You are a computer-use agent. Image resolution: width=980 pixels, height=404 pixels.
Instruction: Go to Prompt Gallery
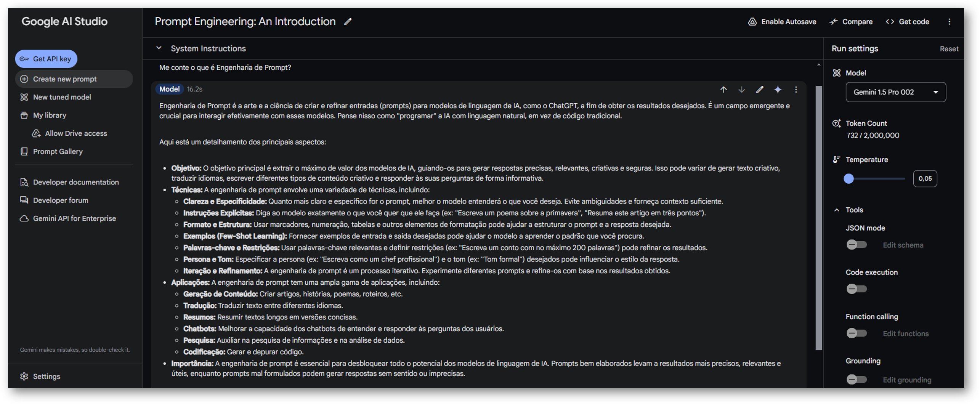[58, 151]
